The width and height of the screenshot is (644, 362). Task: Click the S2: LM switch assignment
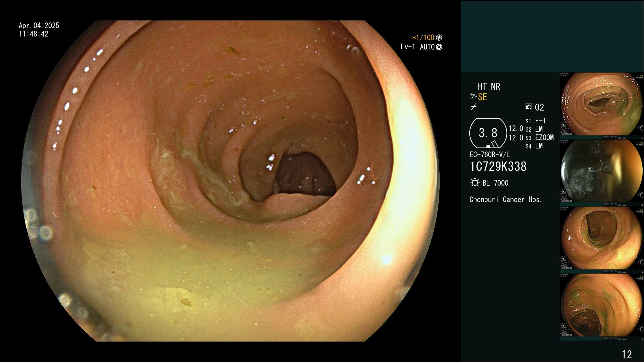(534, 129)
